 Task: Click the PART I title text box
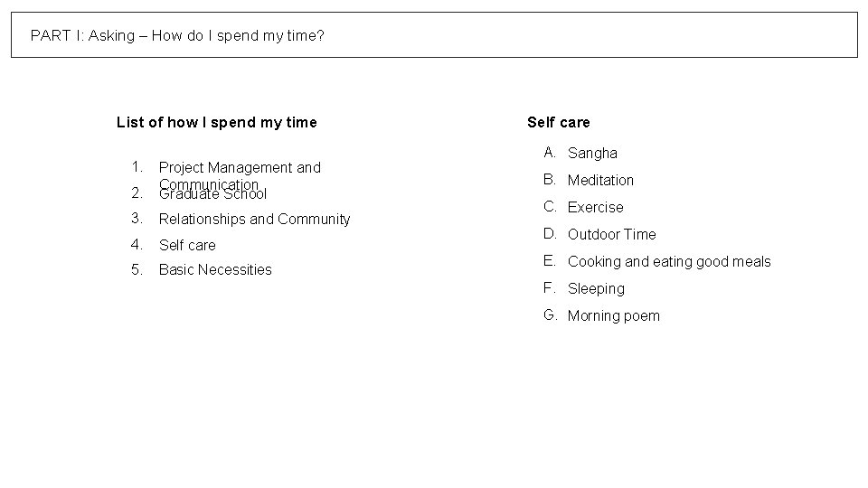click(434, 35)
